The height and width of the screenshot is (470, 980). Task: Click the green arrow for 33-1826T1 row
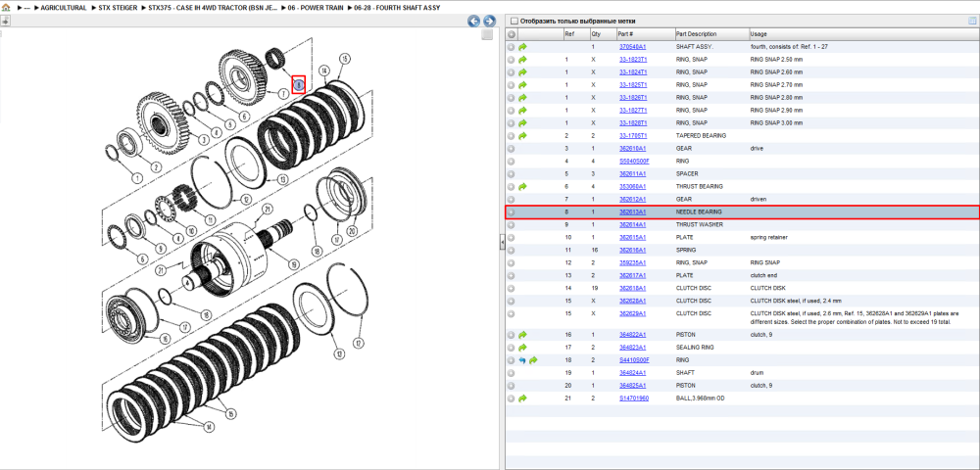click(x=522, y=97)
